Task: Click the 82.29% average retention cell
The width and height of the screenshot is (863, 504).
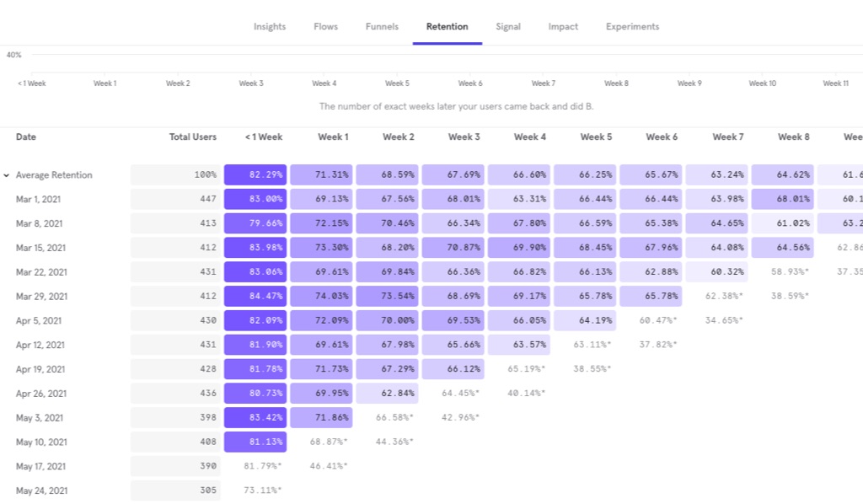Action: (x=255, y=175)
